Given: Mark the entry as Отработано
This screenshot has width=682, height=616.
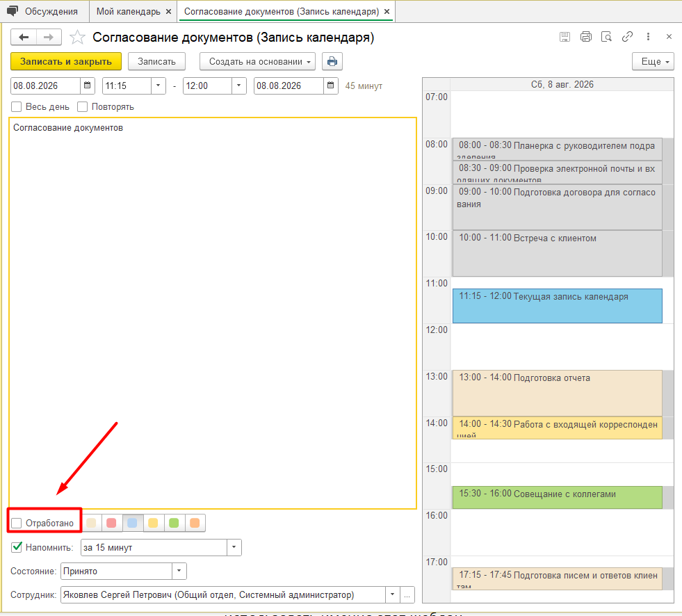Looking at the screenshot, I should tap(17, 523).
